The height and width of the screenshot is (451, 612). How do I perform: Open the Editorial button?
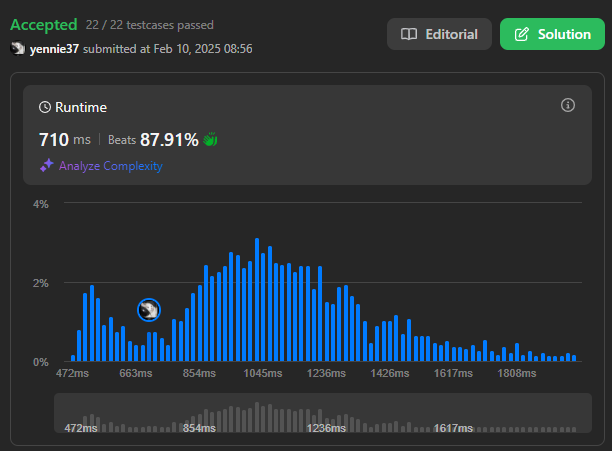pos(439,34)
